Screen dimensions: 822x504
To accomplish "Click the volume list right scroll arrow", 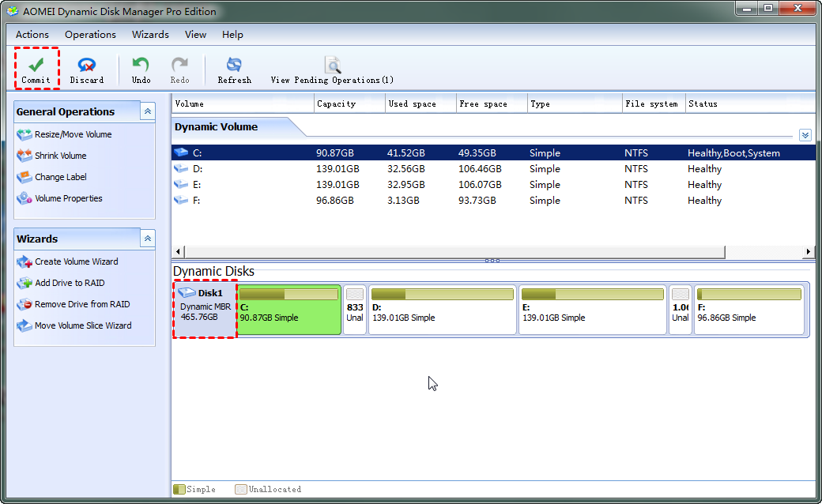I will pos(809,251).
